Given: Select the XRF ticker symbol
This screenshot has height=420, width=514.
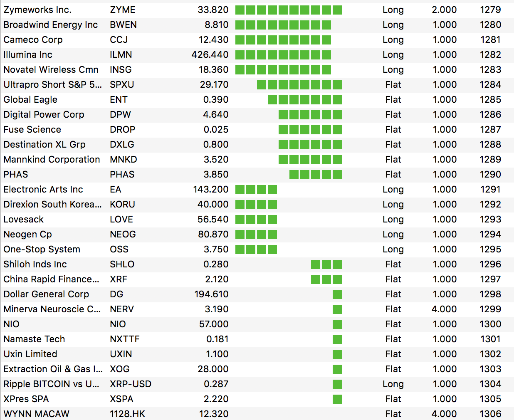Looking at the screenshot, I should 119,279.
